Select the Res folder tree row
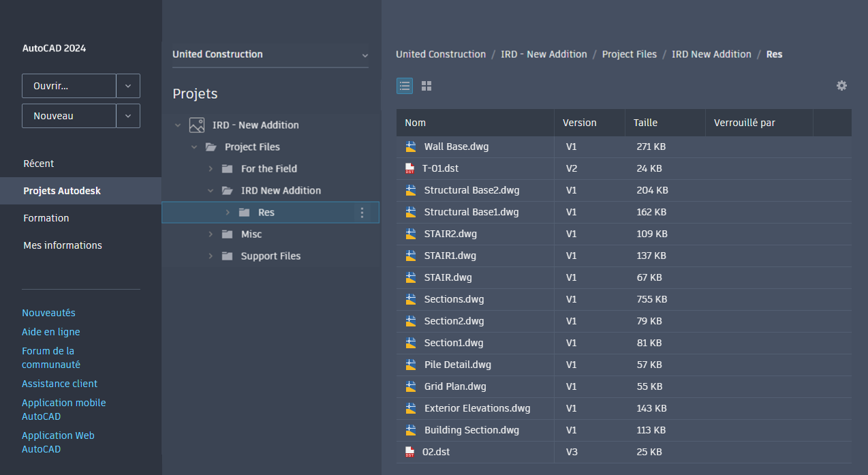Screen dimensions: 868x475 [270, 213]
